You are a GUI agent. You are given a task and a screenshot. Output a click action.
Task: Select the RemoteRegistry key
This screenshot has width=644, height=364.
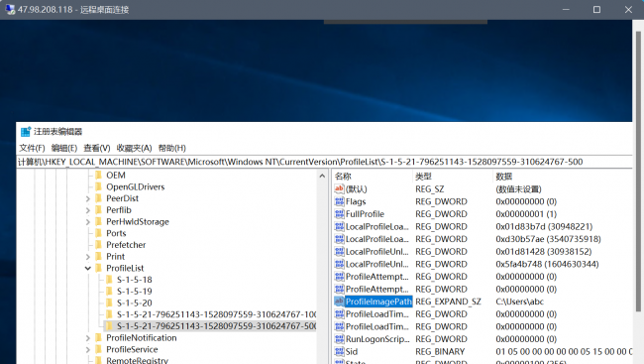137,360
